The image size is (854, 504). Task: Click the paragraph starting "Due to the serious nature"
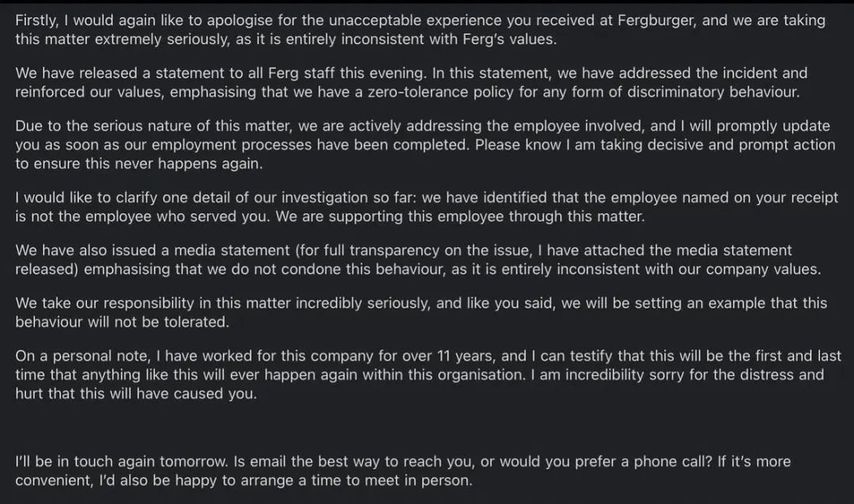[425, 145]
